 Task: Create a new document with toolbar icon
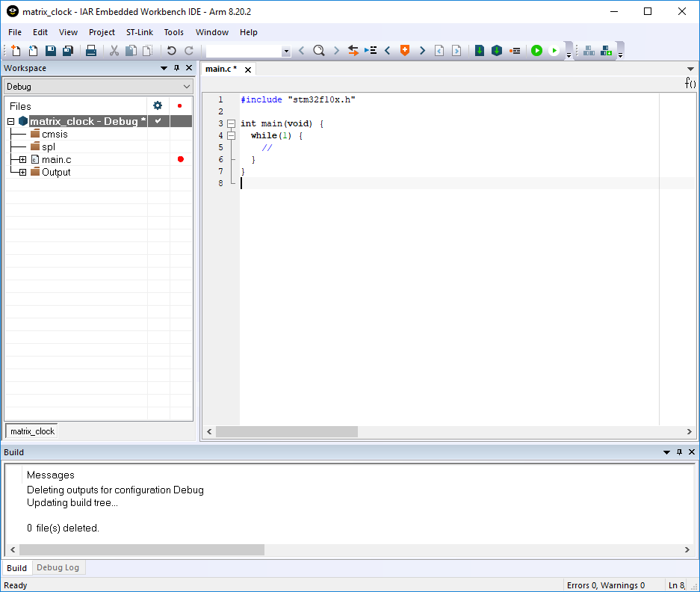pos(16,51)
